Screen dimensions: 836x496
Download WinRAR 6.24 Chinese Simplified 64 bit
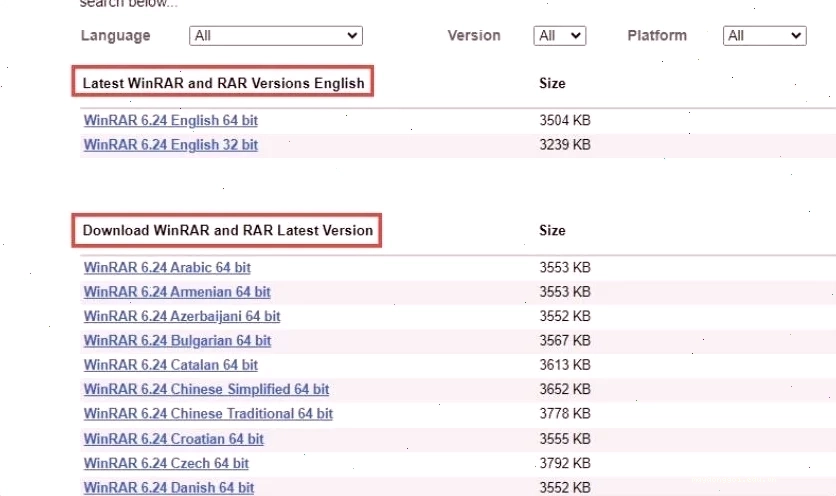tap(206, 390)
